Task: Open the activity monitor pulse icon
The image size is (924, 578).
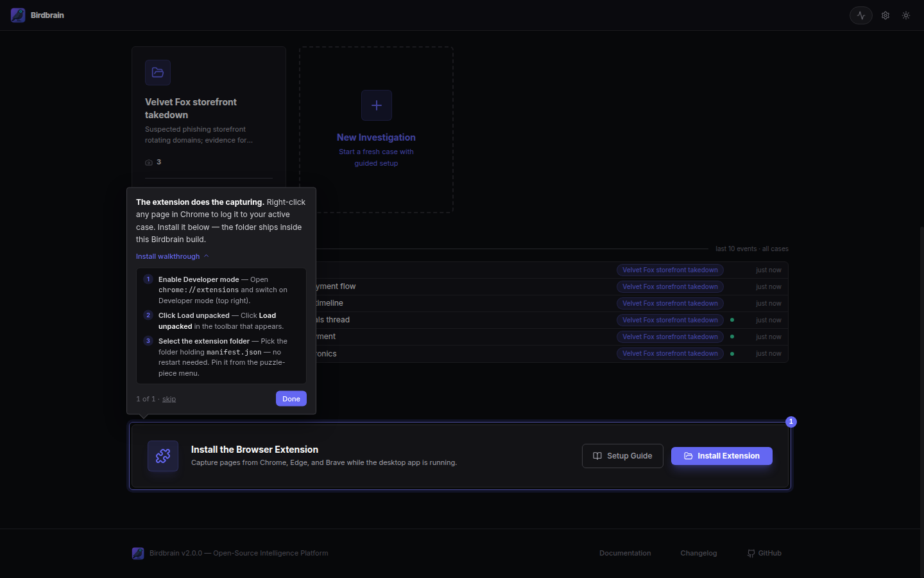Action: [860, 15]
